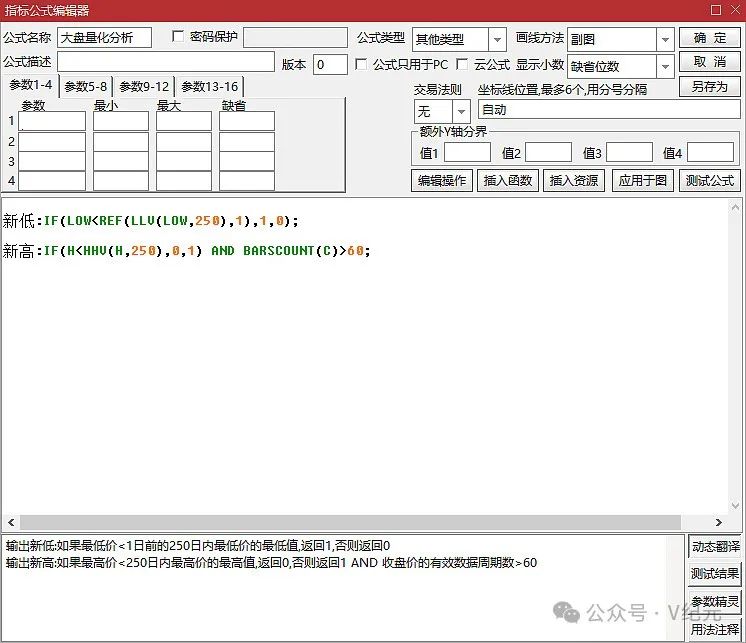
Task: Open the 编辑操作 edit operations button
Action: (x=442, y=180)
